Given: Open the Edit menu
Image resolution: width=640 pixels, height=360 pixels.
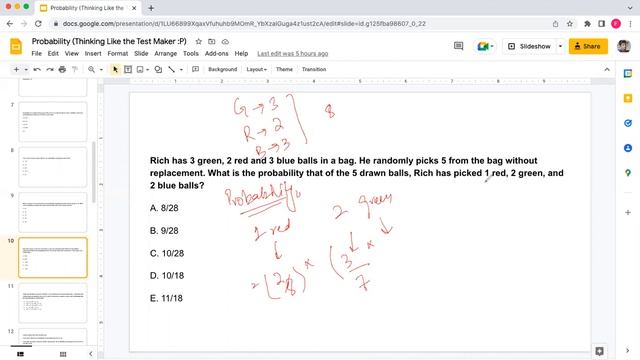Looking at the screenshot, I should 53,53.
